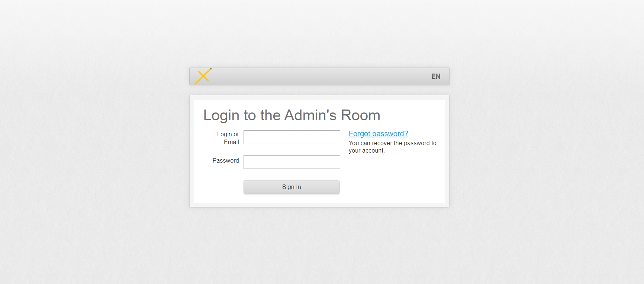Open the EN language selector
Viewport: 644px width, 284px height.
pyautogui.click(x=436, y=76)
